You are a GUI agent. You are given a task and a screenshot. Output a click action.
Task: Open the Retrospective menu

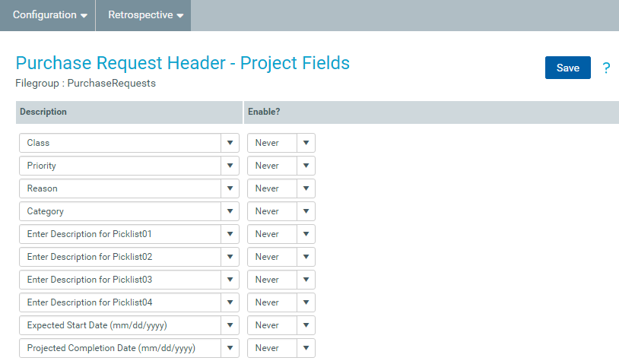point(145,15)
